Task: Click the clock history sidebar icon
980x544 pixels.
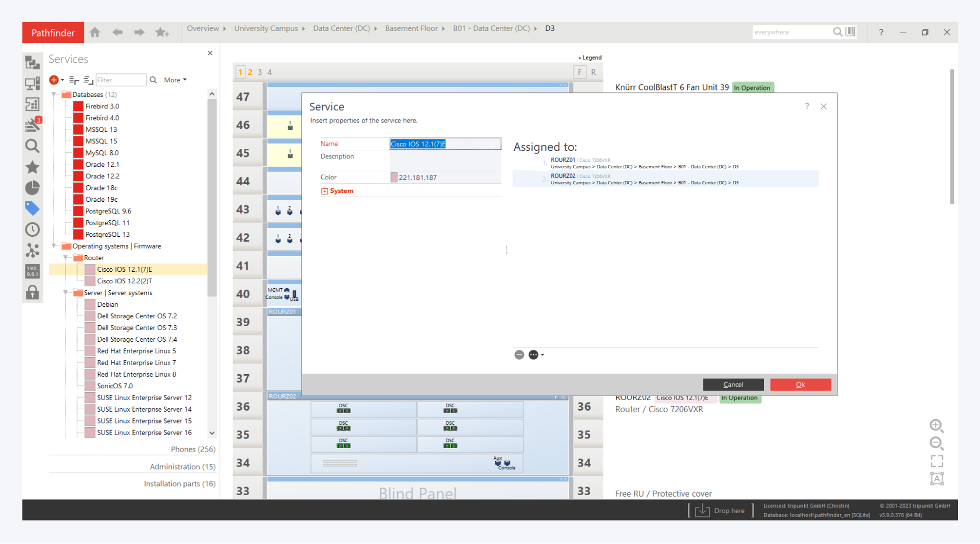Action: click(32, 229)
